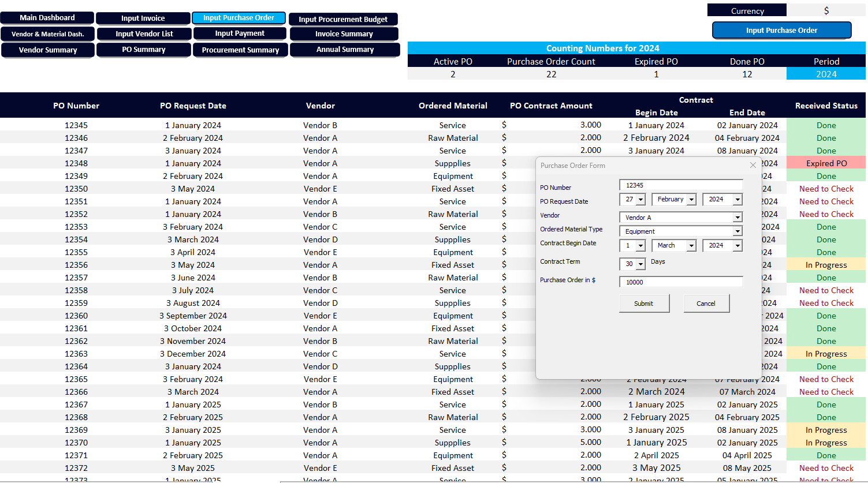Click end date 08 May 2025 for PO 12372

(x=747, y=468)
